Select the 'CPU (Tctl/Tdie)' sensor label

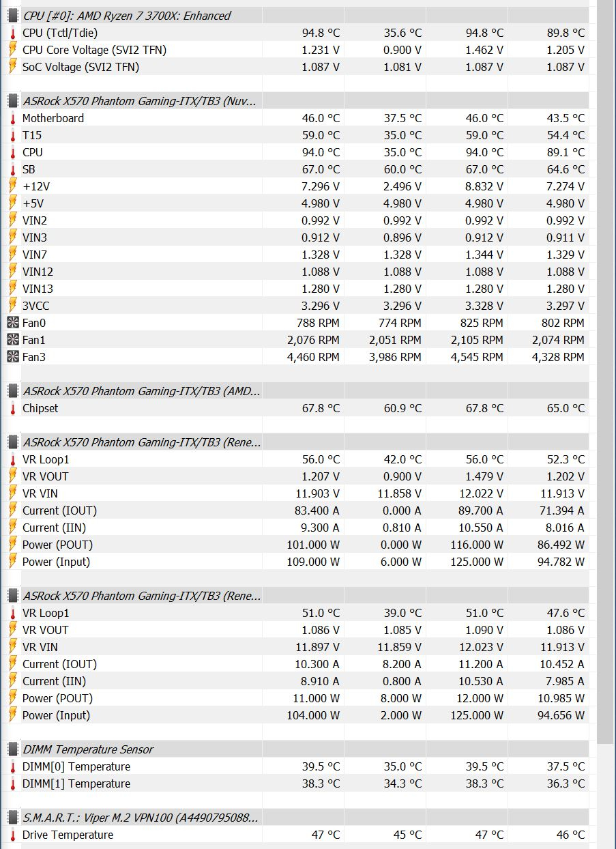61,32
